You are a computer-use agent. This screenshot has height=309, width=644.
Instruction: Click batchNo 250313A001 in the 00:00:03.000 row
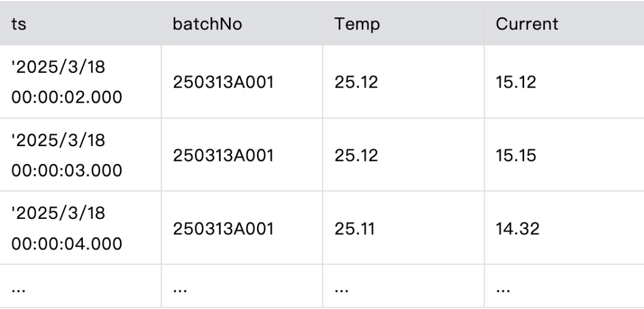223,155
